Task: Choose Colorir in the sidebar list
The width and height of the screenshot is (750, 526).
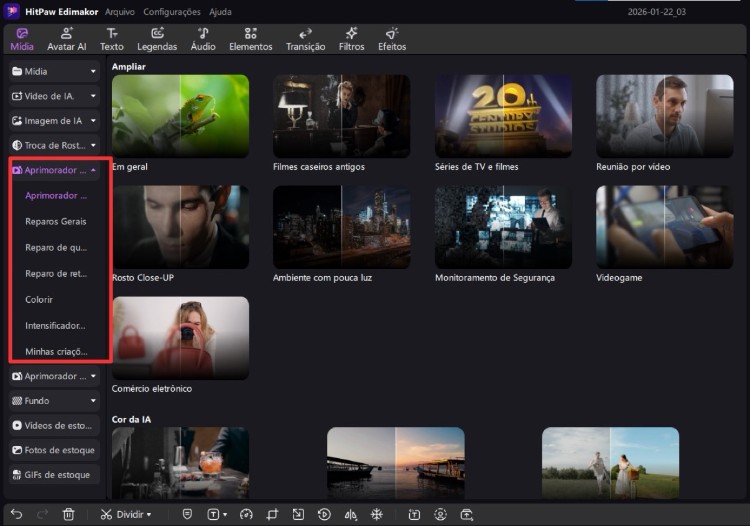Action: point(39,299)
